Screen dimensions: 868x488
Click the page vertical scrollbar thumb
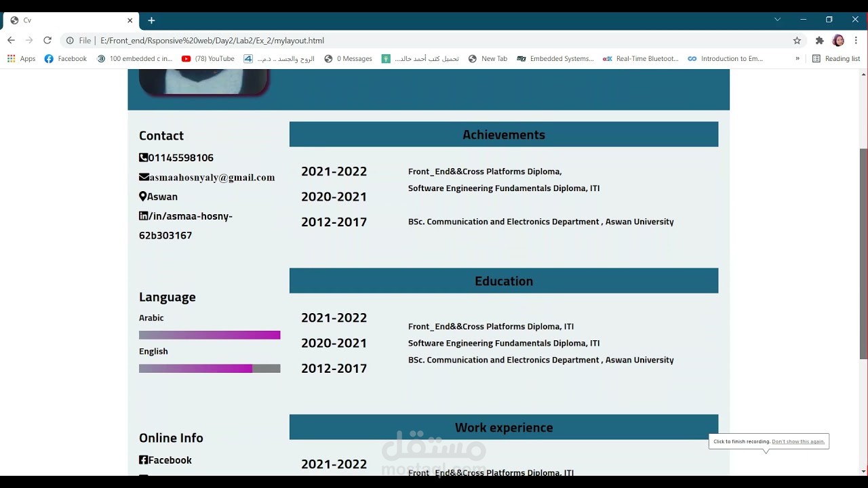(863, 253)
